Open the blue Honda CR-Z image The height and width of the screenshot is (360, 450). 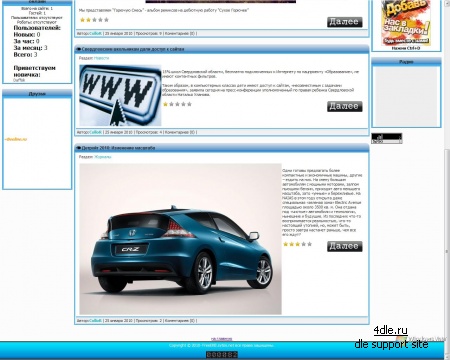coord(180,239)
